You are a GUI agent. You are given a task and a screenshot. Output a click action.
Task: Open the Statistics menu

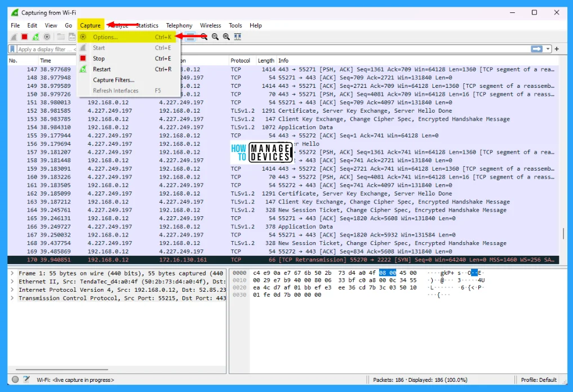[x=146, y=25]
